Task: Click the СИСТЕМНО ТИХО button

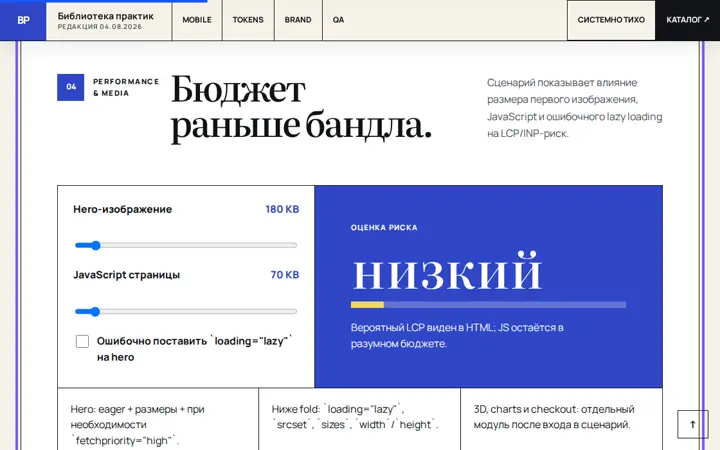Action: coord(611,20)
